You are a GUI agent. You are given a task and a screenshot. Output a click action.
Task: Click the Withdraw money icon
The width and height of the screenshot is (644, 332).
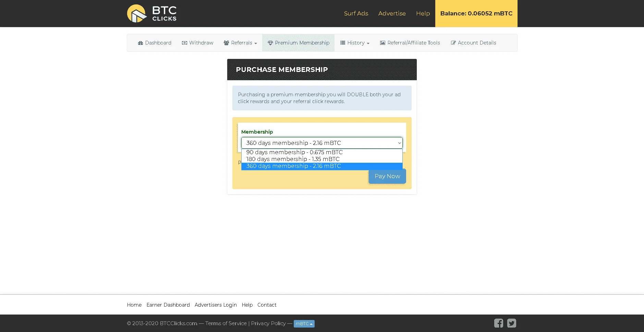click(x=184, y=43)
